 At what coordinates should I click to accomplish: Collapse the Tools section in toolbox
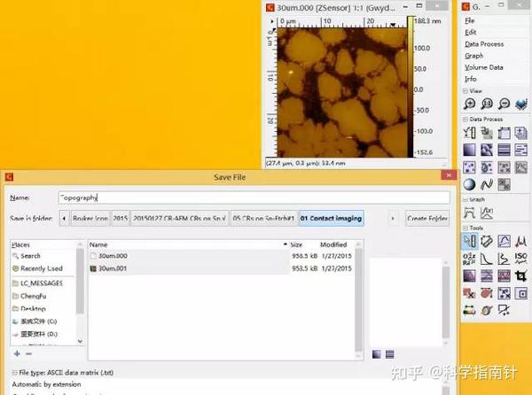point(465,228)
